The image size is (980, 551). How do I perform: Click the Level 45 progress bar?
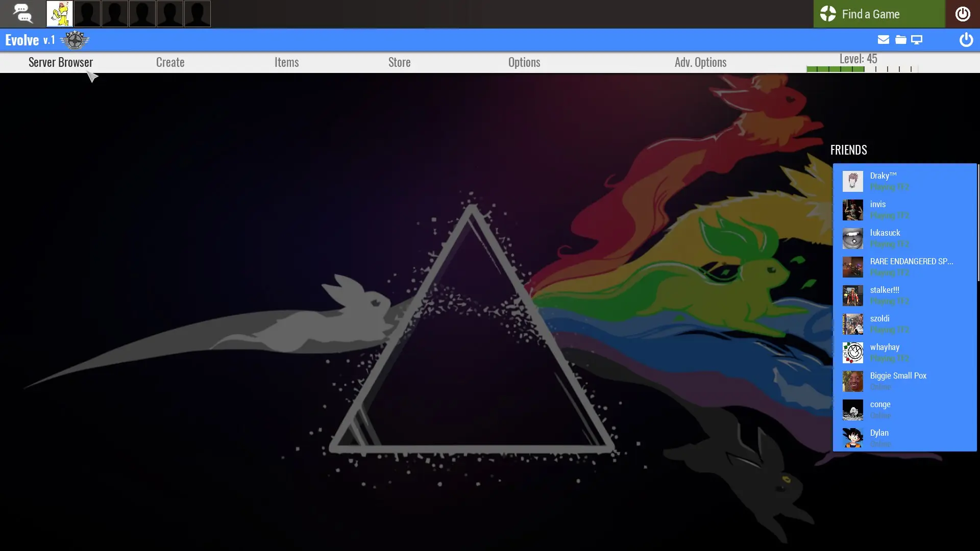862,69
